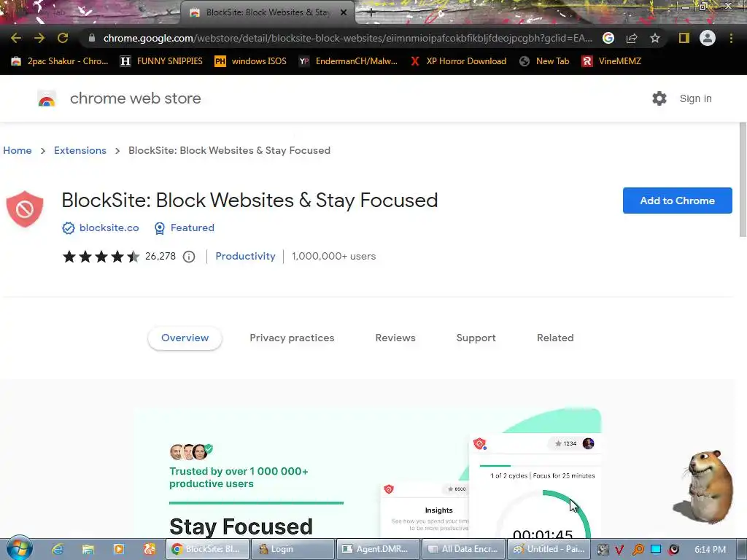Go to Home breadcrumb
This screenshot has height=560, width=747.
[x=18, y=150]
